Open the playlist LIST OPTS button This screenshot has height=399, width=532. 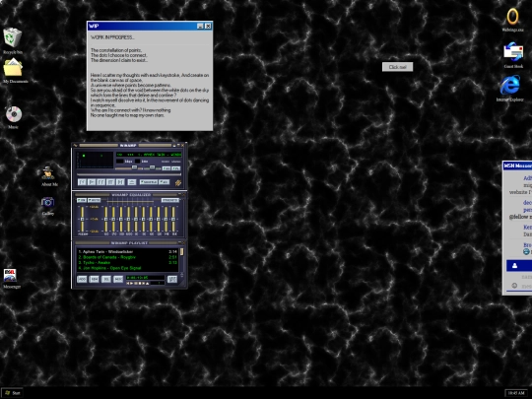point(172,279)
